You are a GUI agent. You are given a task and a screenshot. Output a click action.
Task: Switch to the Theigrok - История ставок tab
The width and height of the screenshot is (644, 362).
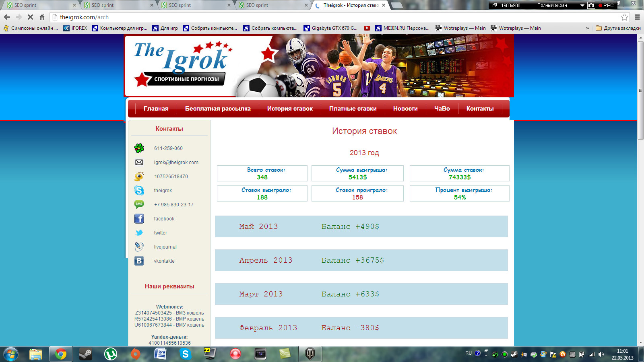(x=350, y=5)
